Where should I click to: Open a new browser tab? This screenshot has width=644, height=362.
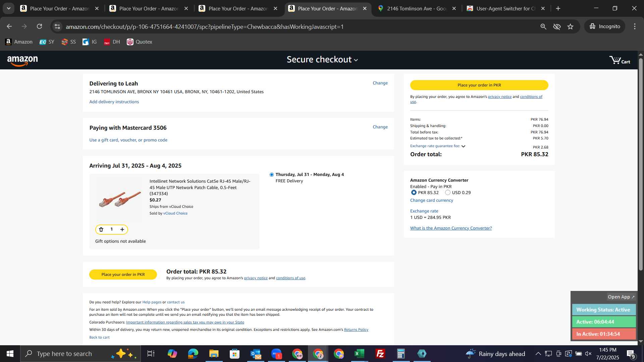tap(558, 9)
